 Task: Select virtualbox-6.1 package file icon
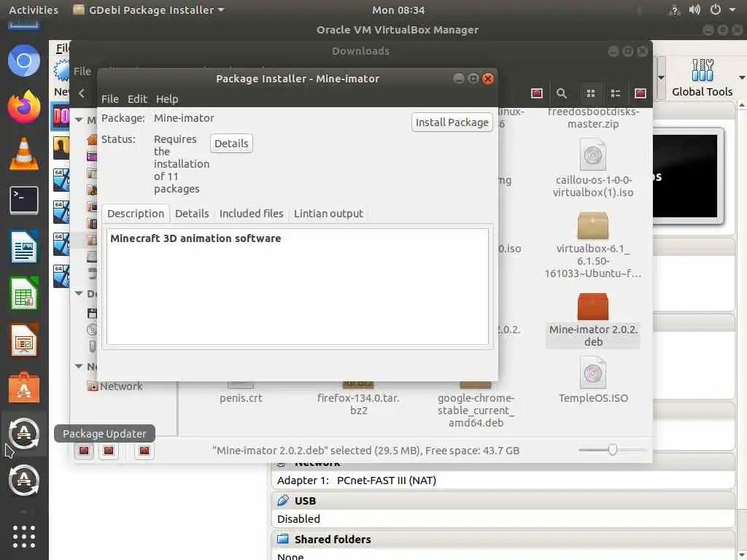592,225
